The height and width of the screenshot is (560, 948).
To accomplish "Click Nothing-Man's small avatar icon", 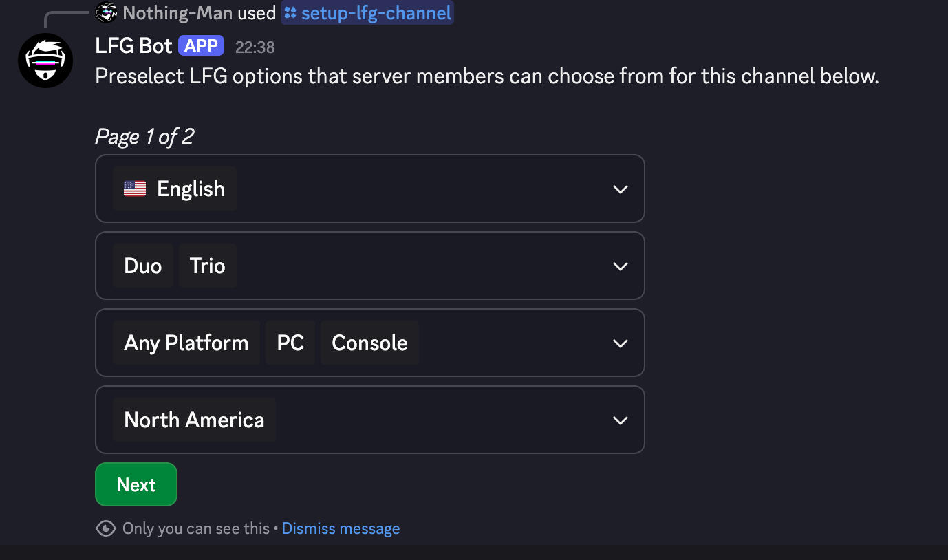I will point(106,12).
